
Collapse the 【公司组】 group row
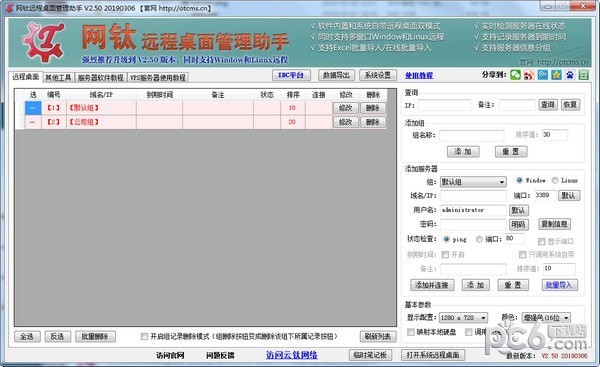(x=33, y=122)
